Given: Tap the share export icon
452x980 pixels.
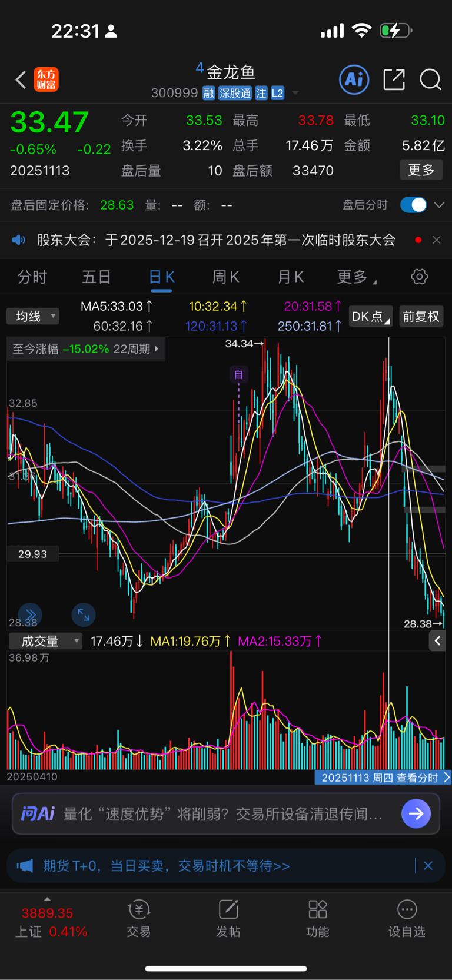Looking at the screenshot, I should tap(394, 79).
